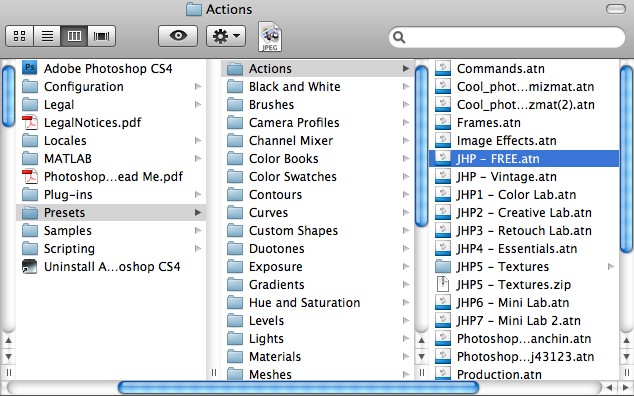Select the Photoshop Read Me pdf icon
Viewport: 634px width, 396px height.
pos(30,176)
